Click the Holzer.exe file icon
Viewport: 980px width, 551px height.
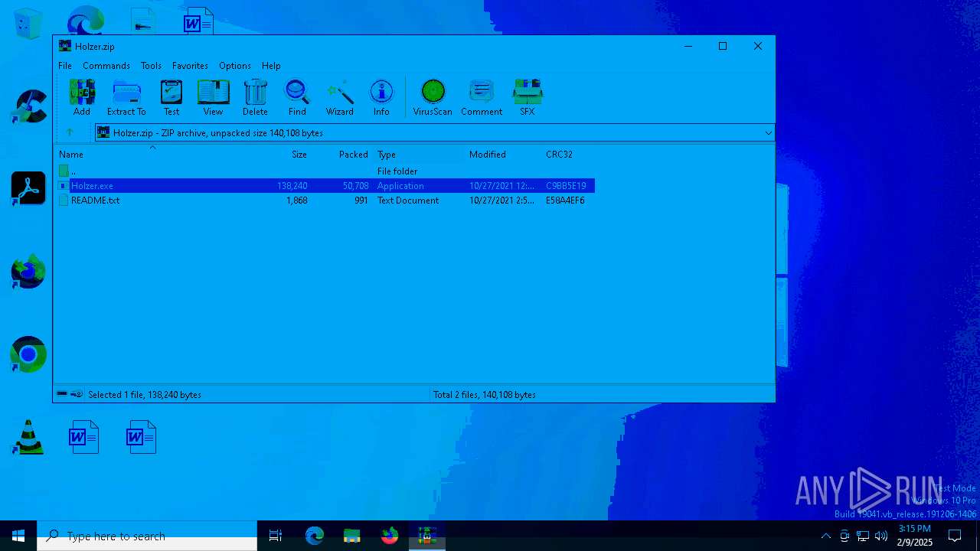64,186
